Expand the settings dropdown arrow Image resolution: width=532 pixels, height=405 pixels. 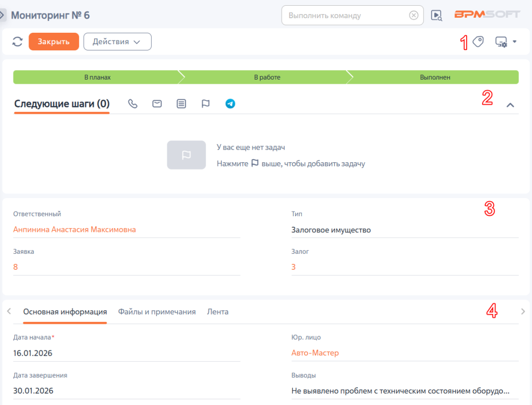(x=515, y=42)
